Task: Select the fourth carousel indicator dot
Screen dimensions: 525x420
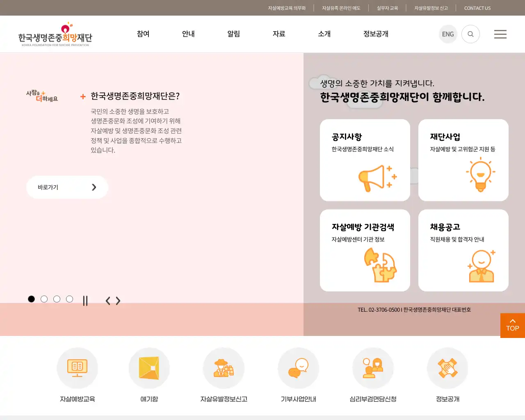Action: [69, 299]
